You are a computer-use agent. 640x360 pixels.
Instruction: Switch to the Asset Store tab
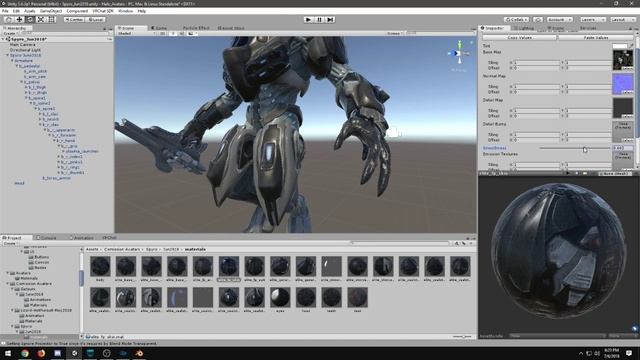click(231, 28)
